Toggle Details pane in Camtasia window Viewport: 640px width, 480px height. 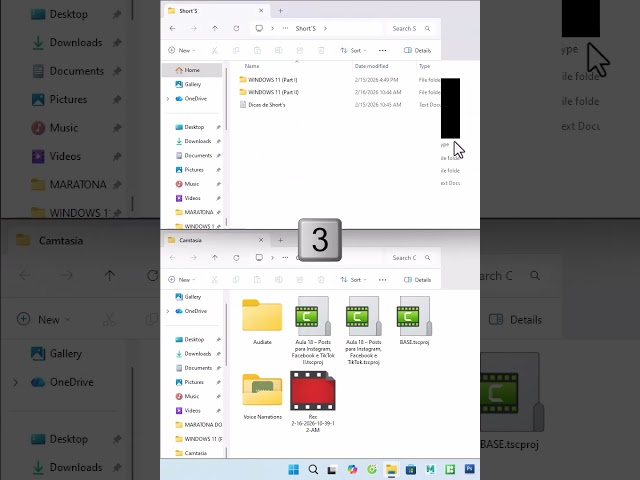pyautogui.click(x=417, y=280)
